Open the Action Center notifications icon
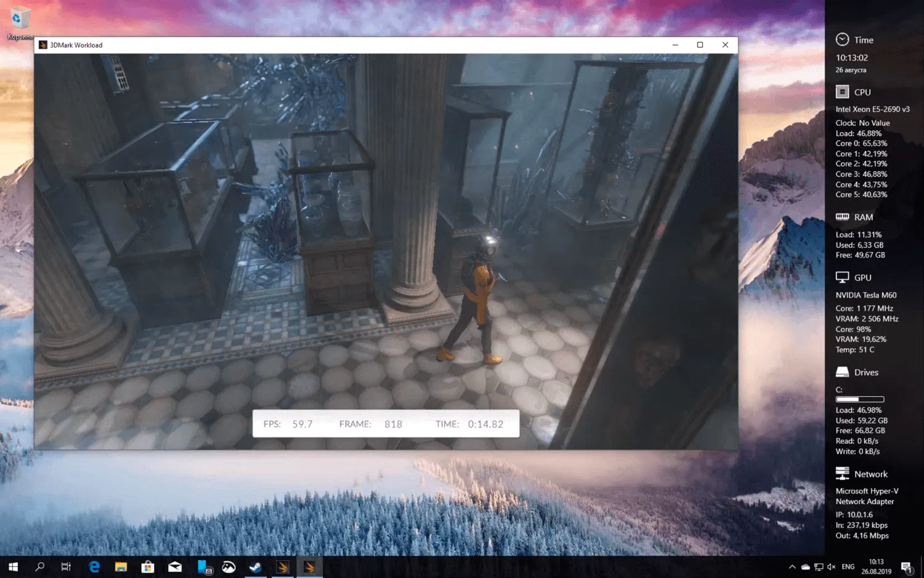924x578 pixels. point(907,567)
